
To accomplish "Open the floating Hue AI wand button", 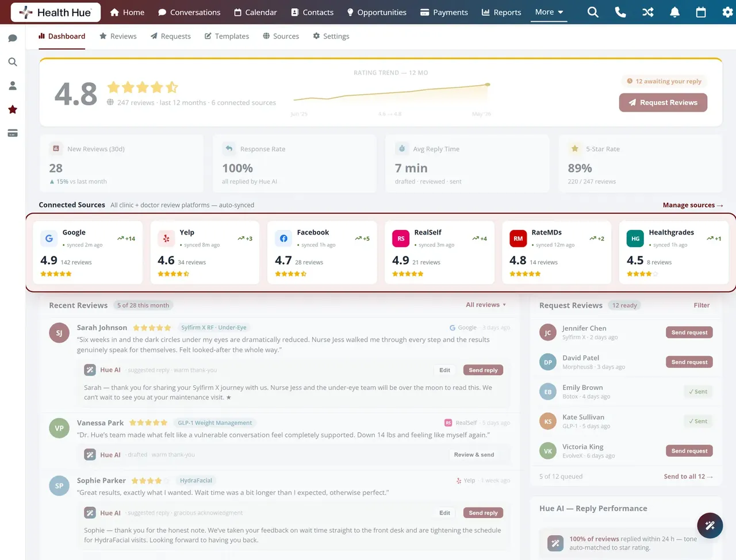I will (710, 525).
